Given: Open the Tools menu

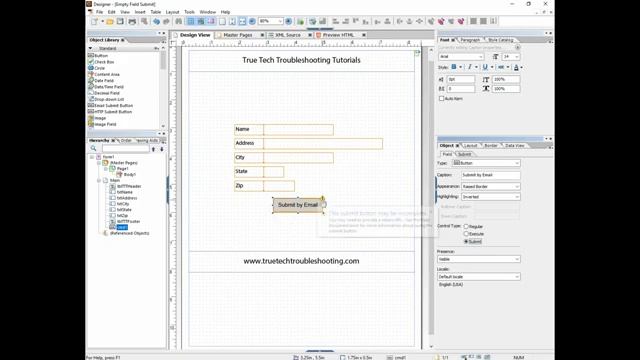Looking at the screenshot, I should click(189, 12).
